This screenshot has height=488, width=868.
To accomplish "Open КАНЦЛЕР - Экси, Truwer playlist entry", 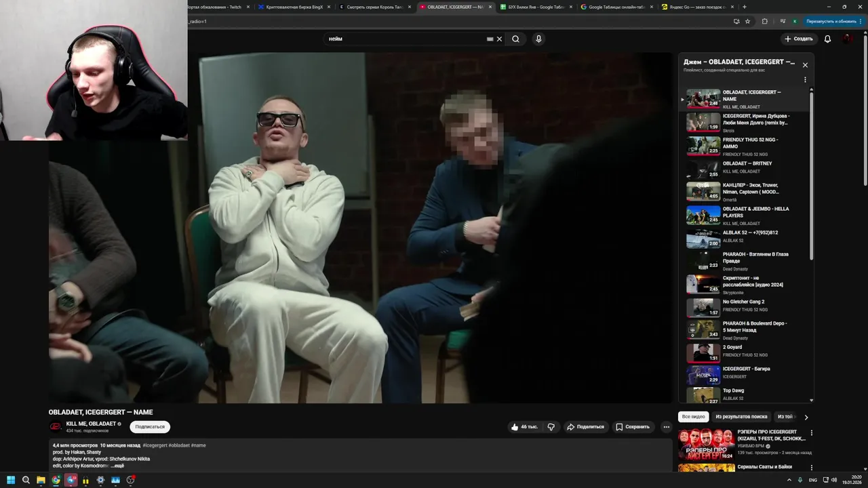I will pos(746,192).
